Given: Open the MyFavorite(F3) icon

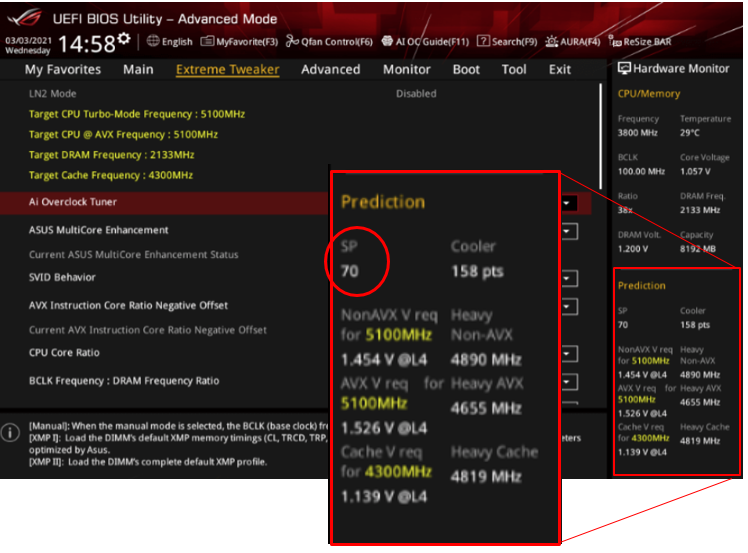Looking at the screenshot, I should (207, 42).
